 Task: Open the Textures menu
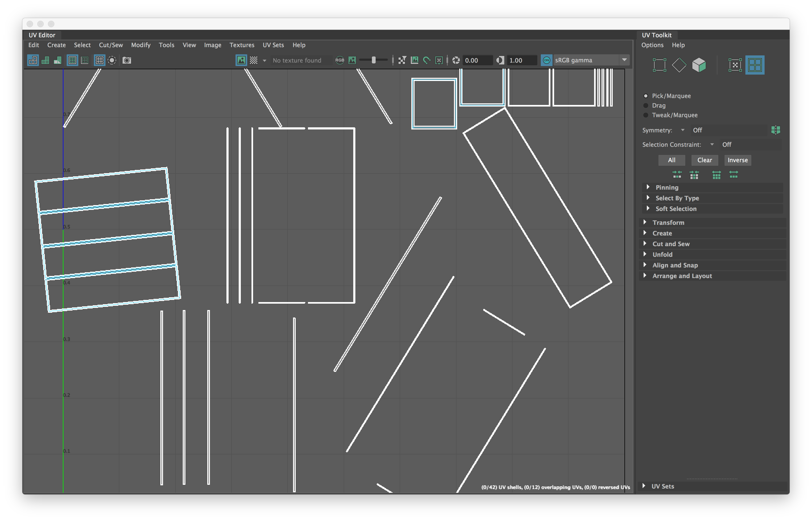[242, 45]
